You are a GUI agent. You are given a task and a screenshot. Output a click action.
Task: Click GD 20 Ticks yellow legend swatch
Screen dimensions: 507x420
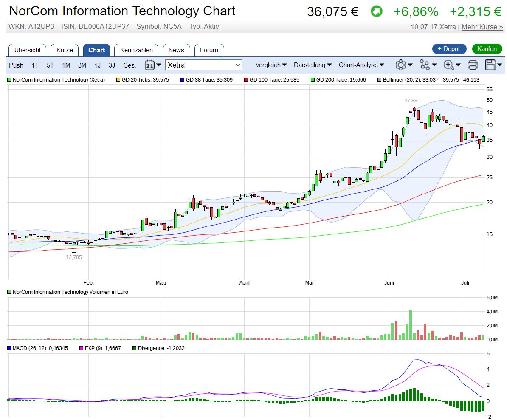click(x=118, y=79)
